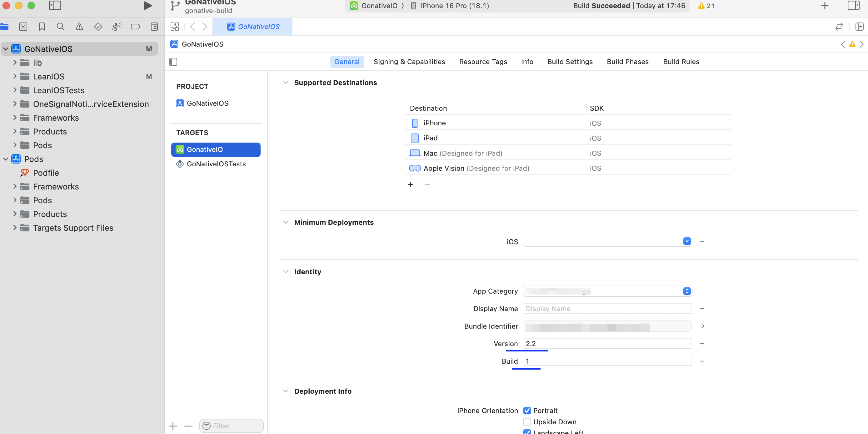Image resolution: width=868 pixels, height=434 pixels.
Task: Switch to the General tab
Action: pos(347,62)
